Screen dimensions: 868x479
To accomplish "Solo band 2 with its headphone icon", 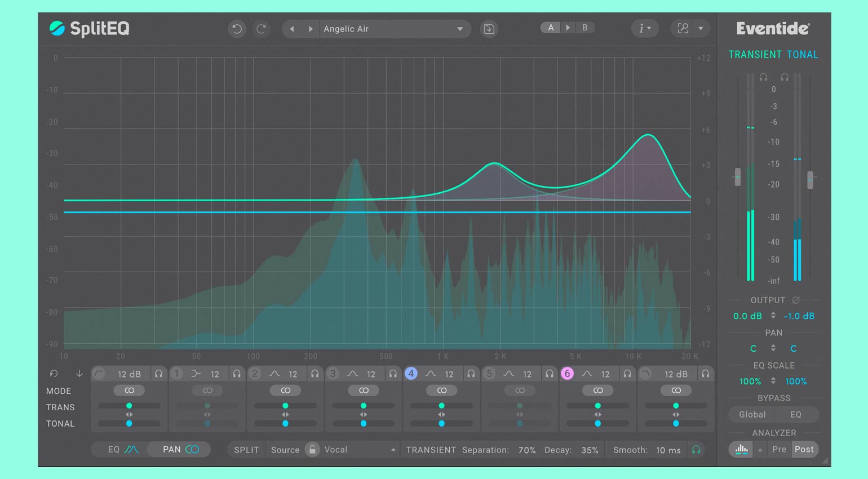I will point(315,374).
